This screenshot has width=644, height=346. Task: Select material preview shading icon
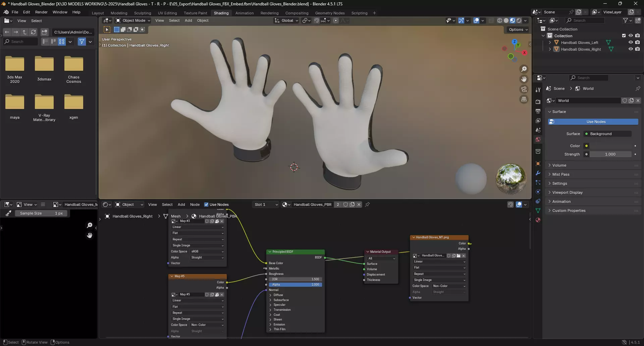point(513,20)
